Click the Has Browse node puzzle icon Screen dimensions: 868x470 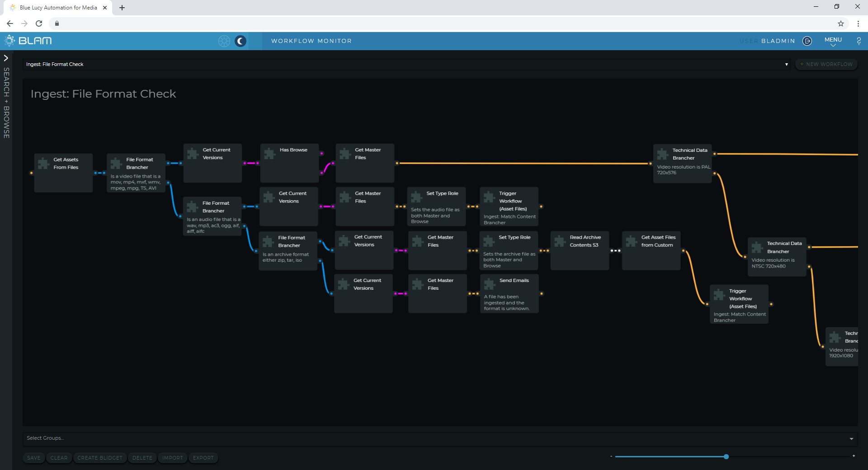[270, 154]
